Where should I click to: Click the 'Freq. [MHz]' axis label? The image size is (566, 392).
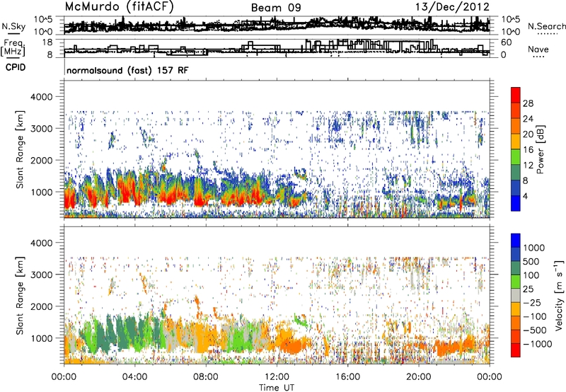coord(13,47)
